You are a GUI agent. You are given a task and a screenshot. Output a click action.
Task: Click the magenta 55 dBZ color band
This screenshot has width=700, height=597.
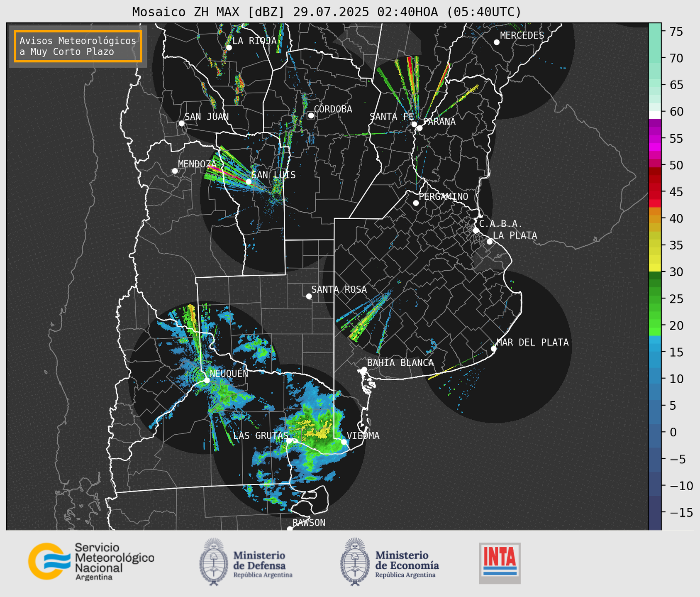coord(655,138)
